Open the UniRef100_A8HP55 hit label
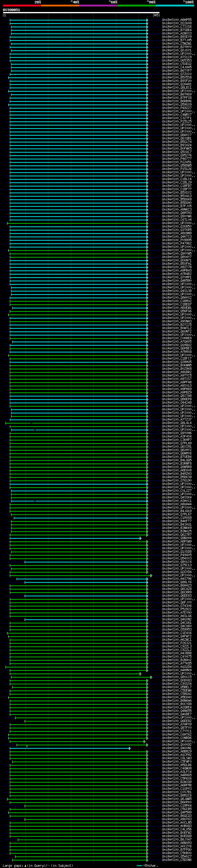The height and width of the screenshot is (868, 197). tap(176, 20)
